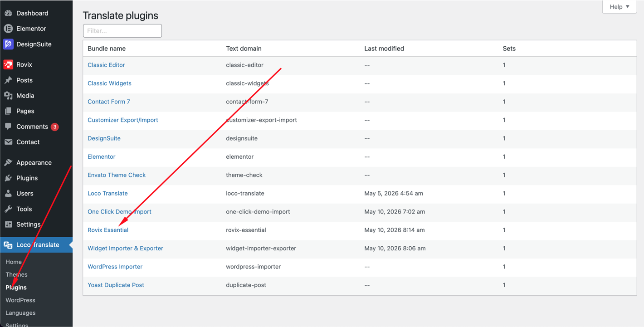Open the Tools menu item

point(24,209)
